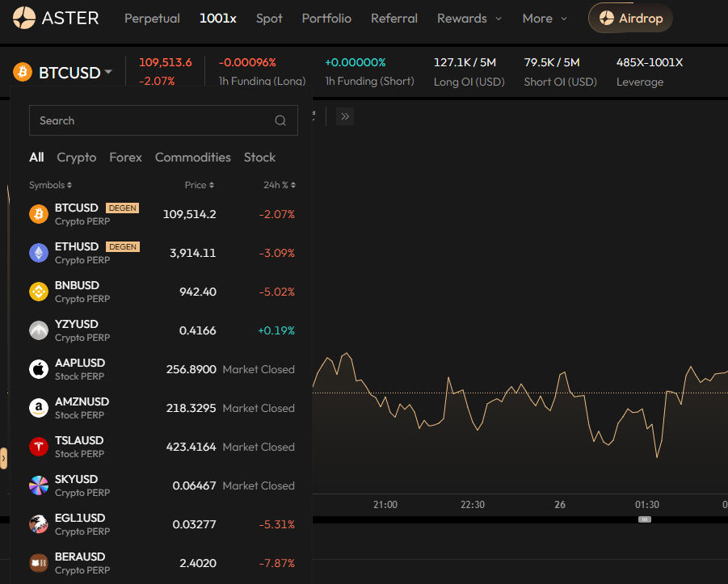Viewport: 728px width, 584px height.
Task: Sort list by Symbols column
Action: tap(50, 185)
